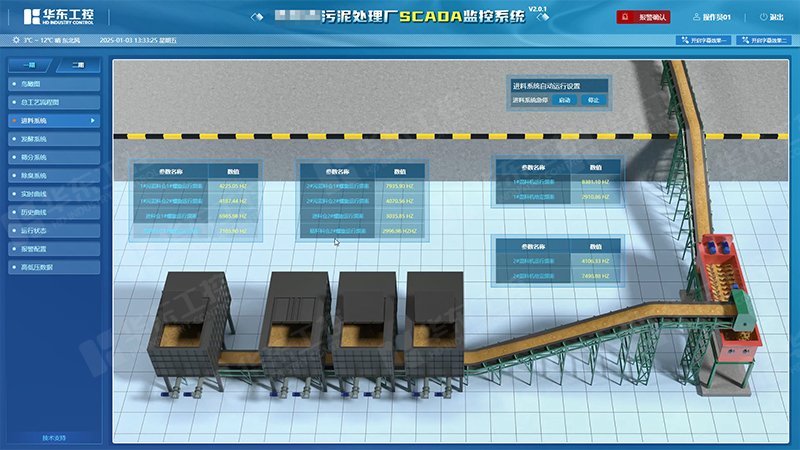Switch to the 一期 tab

point(28,66)
